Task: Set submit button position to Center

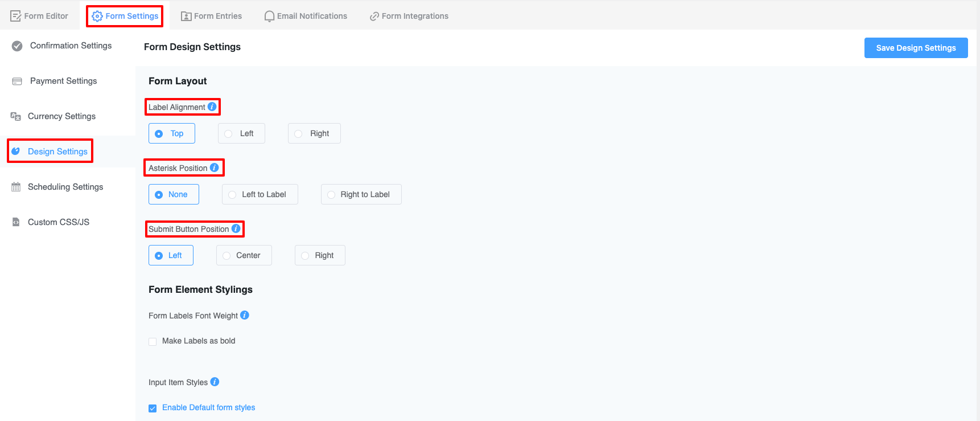Action: [x=244, y=255]
